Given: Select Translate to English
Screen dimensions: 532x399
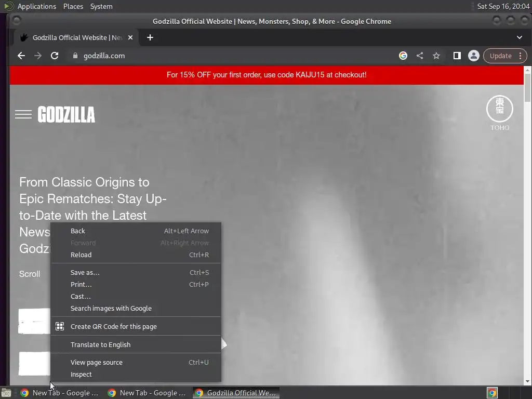Looking at the screenshot, I should coord(136,344).
